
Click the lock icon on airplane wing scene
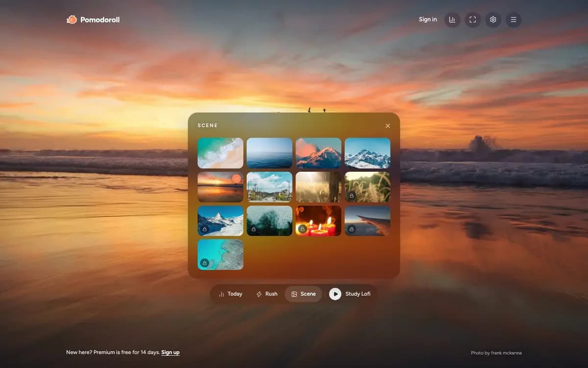[x=351, y=229]
